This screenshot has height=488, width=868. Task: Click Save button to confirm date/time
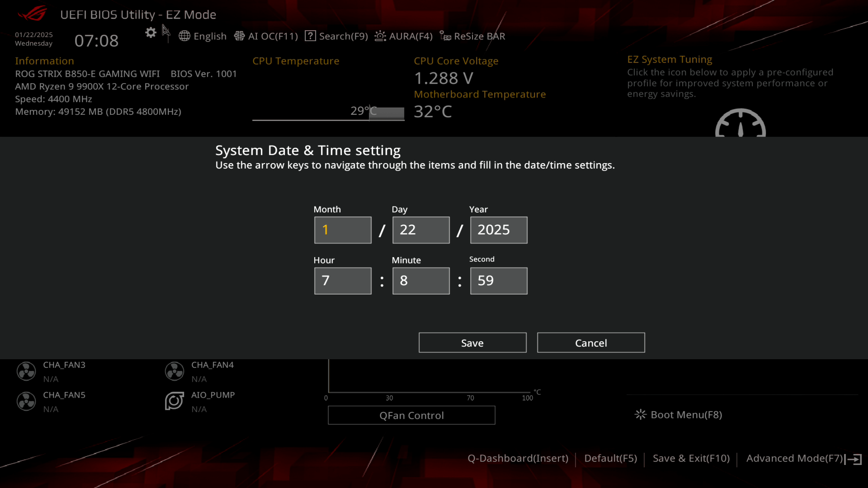coord(472,343)
